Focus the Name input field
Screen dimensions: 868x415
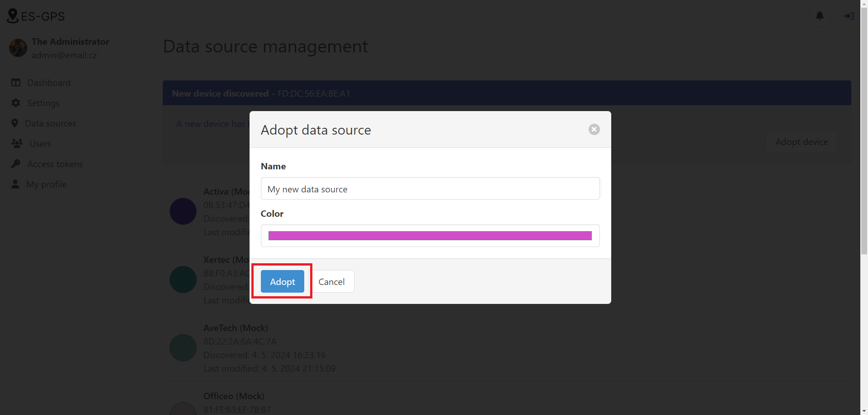430,189
